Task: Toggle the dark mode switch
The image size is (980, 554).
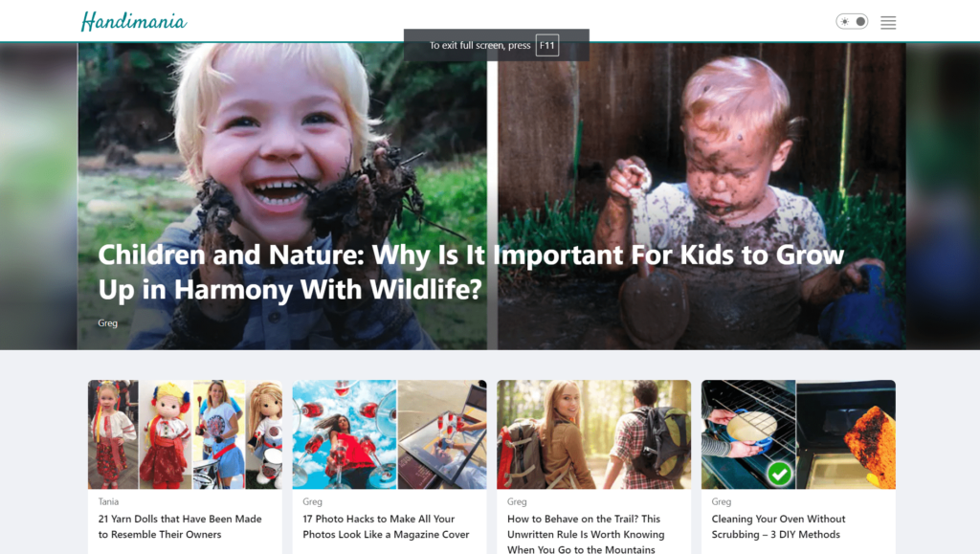Action: click(x=852, y=21)
